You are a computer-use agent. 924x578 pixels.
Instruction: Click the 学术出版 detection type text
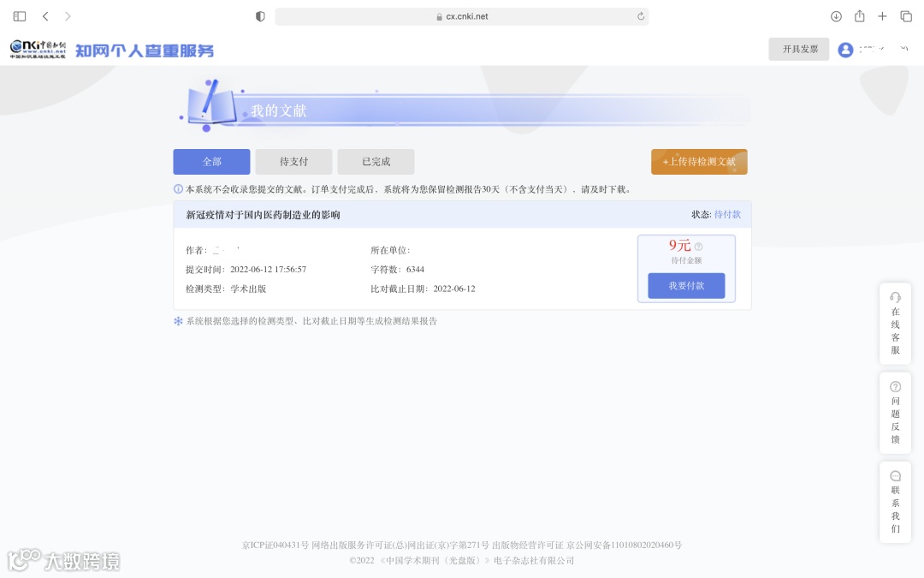click(x=248, y=289)
